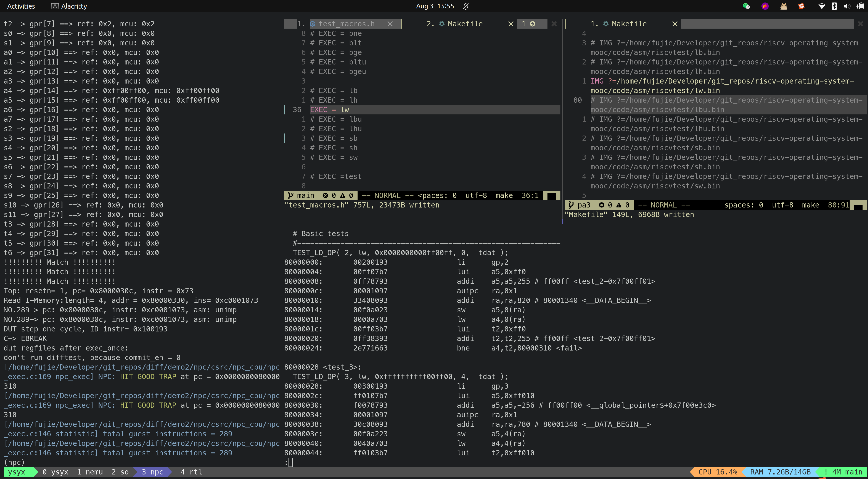Click the purple flame tray icon
Screen dimensions: 868x479
[x=765, y=6]
